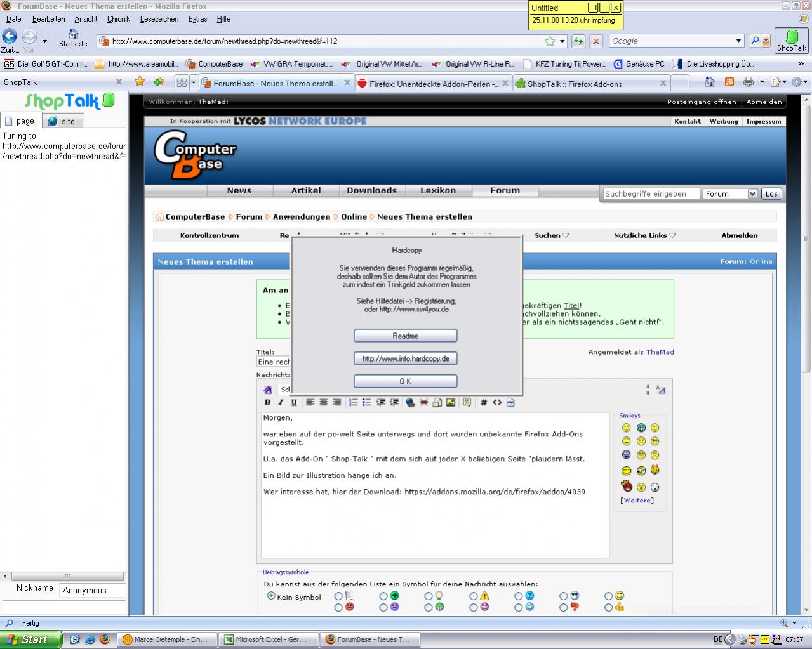The width and height of the screenshot is (812, 649).
Task: Click the insert hyperlink globe icon
Action: (x=410, y=402)
